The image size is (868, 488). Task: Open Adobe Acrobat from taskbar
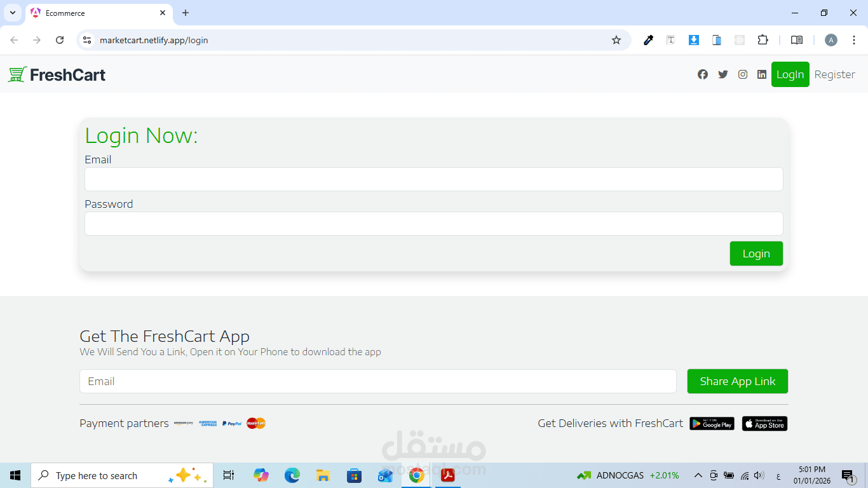pyautogui.click(x=448, y=475)
